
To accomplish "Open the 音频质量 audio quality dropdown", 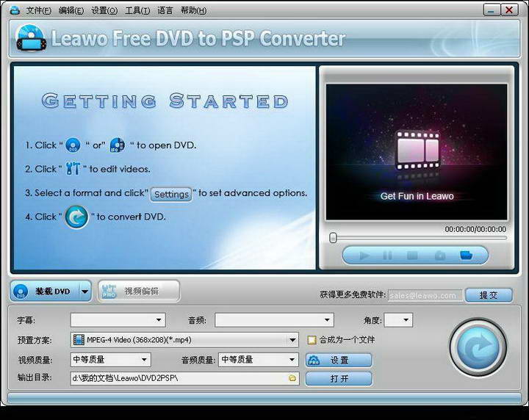I will click(x=258, y=360).
